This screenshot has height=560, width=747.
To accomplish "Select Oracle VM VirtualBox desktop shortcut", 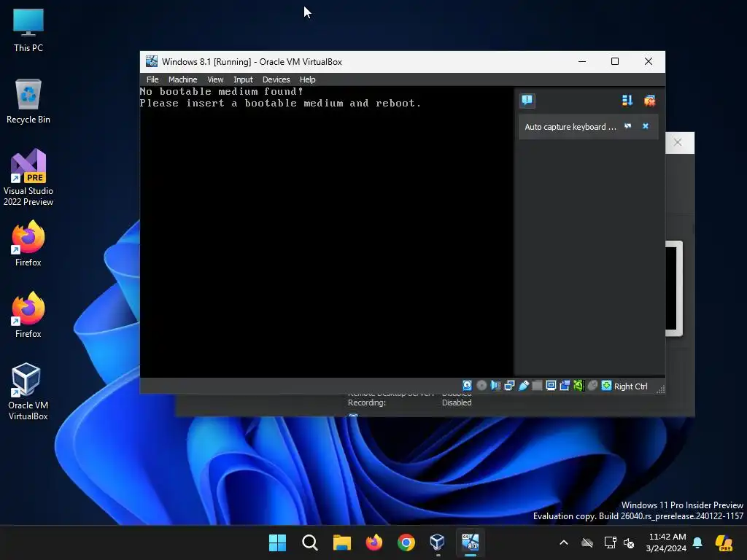I will click(28, 392).
